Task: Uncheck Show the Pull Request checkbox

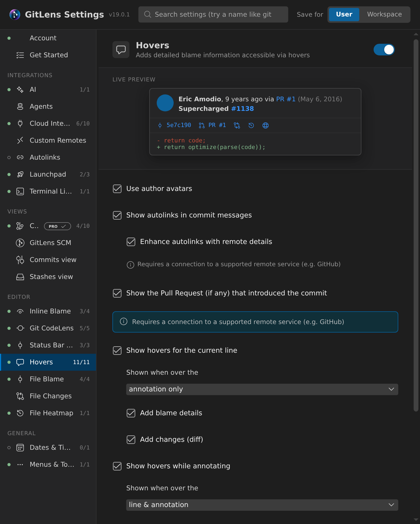Action: (117, 293)
